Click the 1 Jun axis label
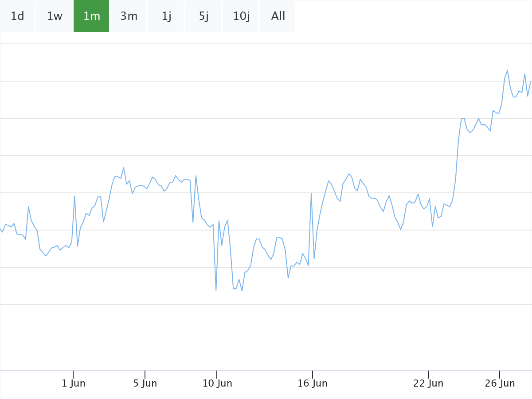Viewport: 532px width, 399px height. [x=74, y=383]
